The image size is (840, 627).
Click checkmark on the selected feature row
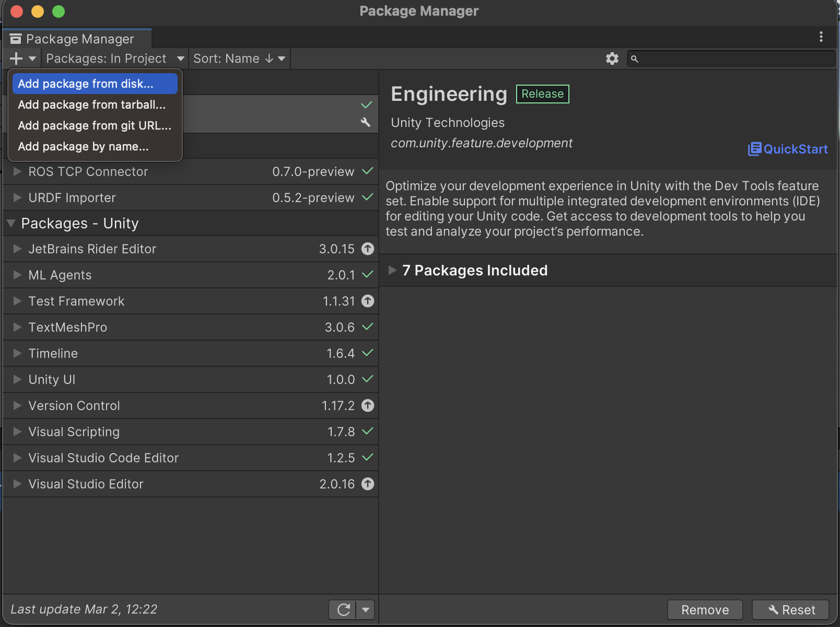367,105
